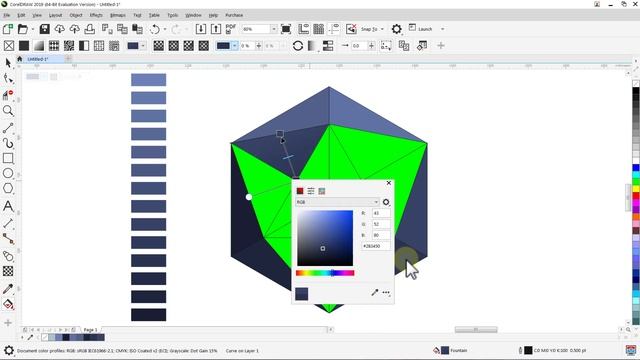This screenshot has height=360, width=640.
Task: Click the Undo arrow
Action: tap(155, 29)
